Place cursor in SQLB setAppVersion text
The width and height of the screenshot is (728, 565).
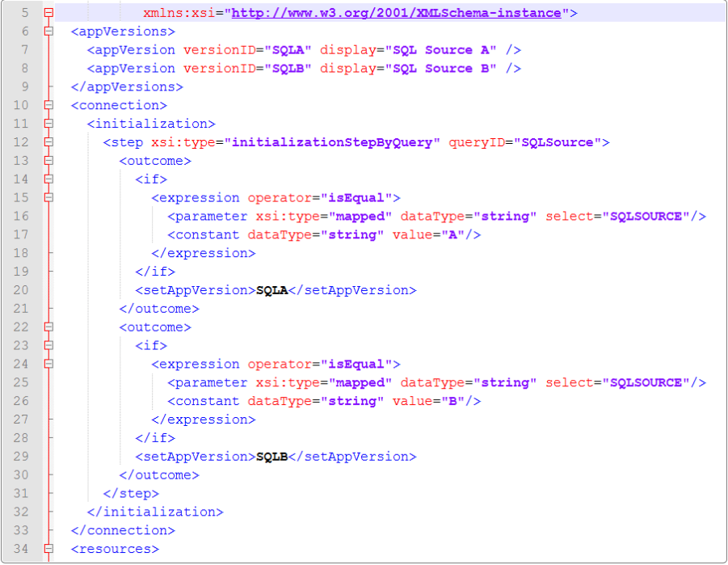point(271,457)
